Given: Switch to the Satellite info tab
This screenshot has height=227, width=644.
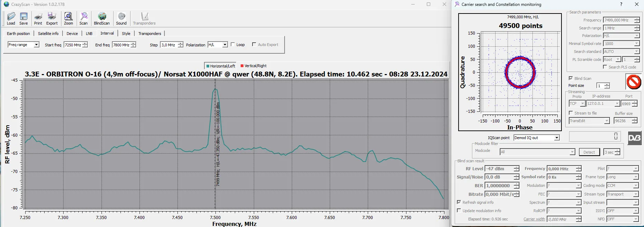Looking at the screenshot, I should [x=48, y=34].
